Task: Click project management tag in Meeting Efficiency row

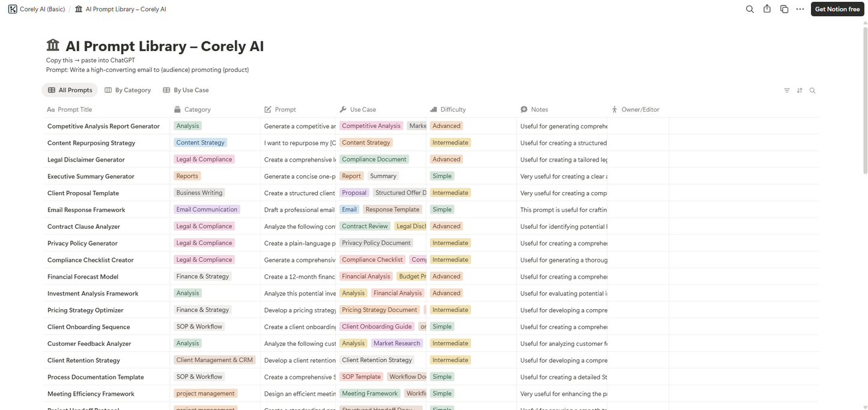Action: (205, 394)
